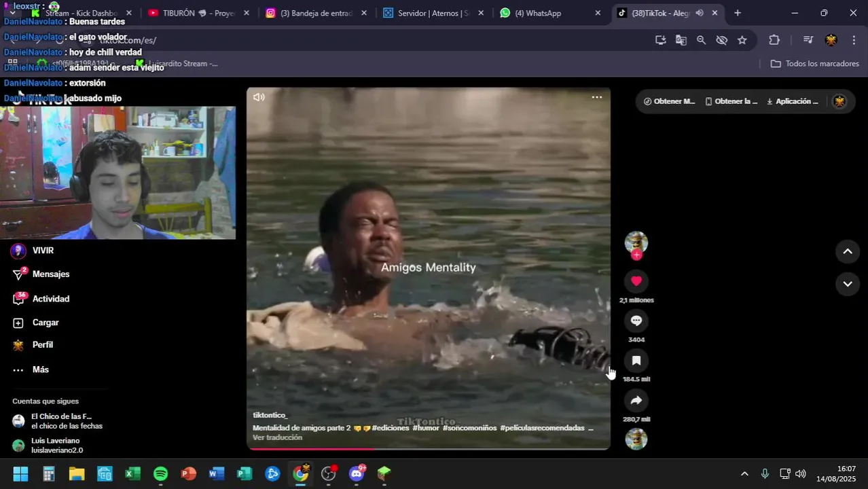This screenshot has width=868, height=489.
Task: Open Excel from the taskbar
Action: 132,473
